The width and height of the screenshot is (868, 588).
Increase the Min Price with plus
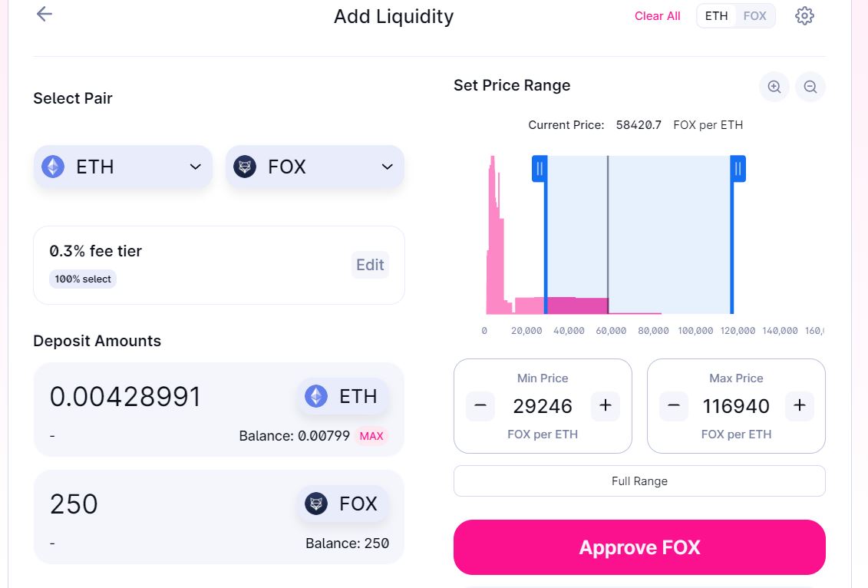pyautogui.click(x=605, y=405)
